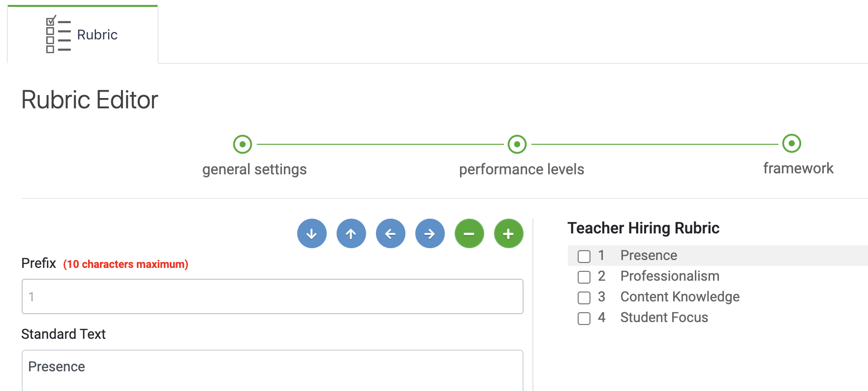Click the blue move up arrow icon
Viewport: 868px width, 391px height.
(x=351, y=233)
